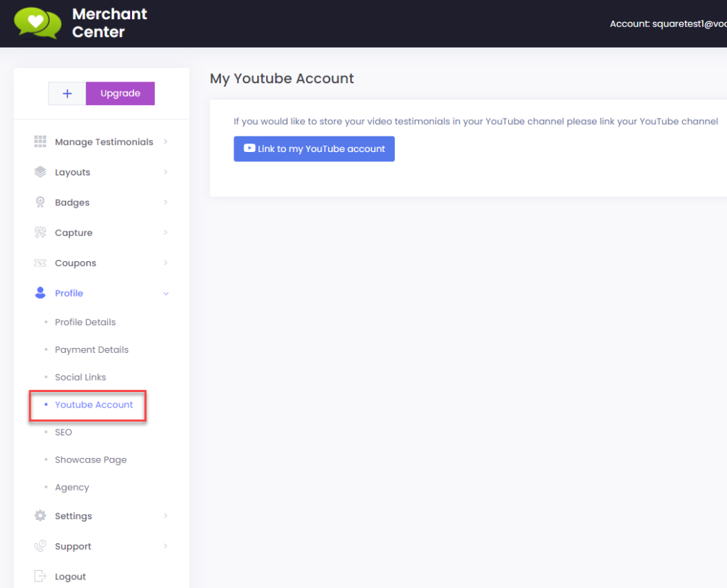The width and height of the screenshot is (727, 588).
Task: Expand the Capture menu chevron
Action: click(165, 232)
